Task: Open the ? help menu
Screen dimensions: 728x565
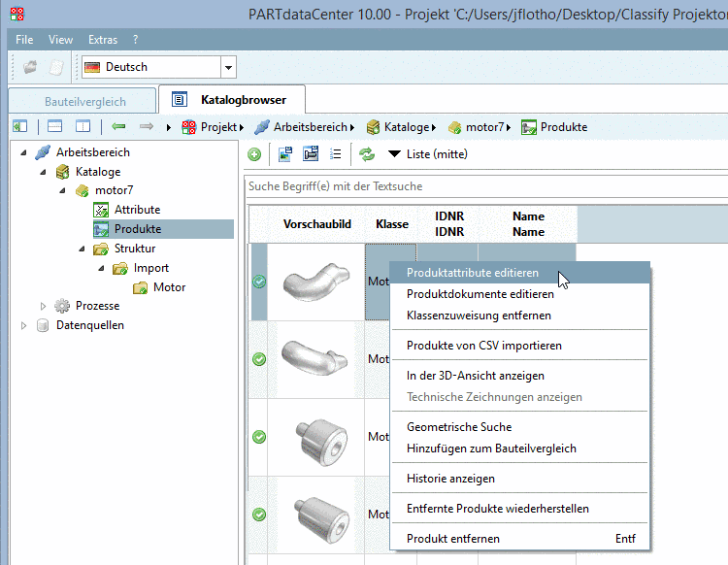Action: (x=135, y=40)
